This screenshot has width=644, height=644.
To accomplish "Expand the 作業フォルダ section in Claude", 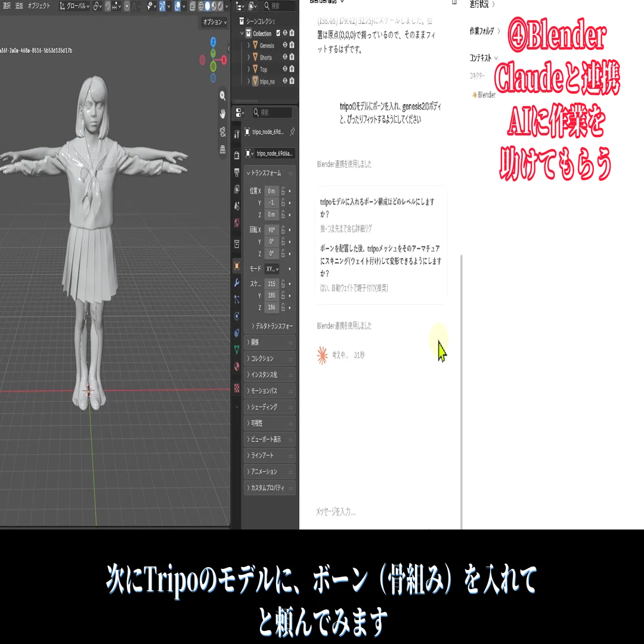I will tap(485, 31).
